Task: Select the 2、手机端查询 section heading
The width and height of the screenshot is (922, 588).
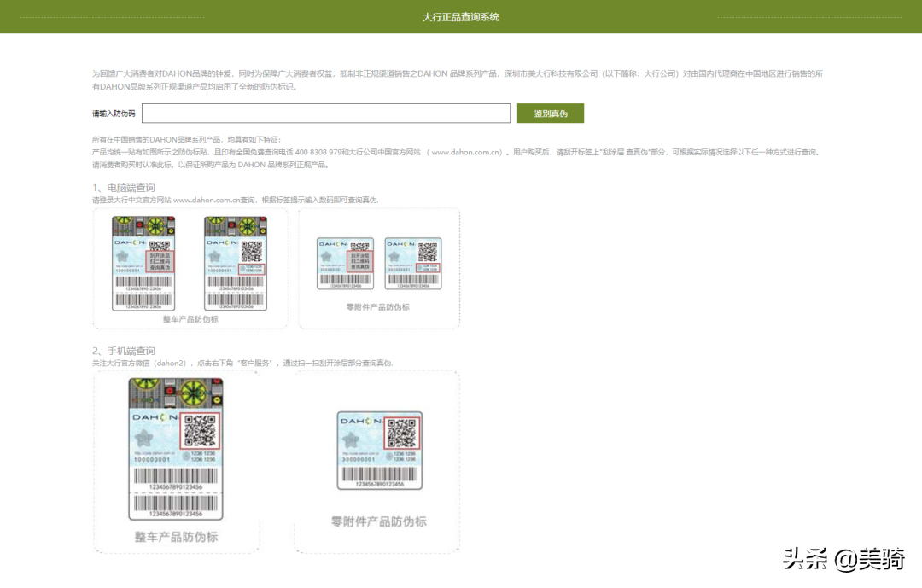Action: pyautogui.click(x=124, y=351)
